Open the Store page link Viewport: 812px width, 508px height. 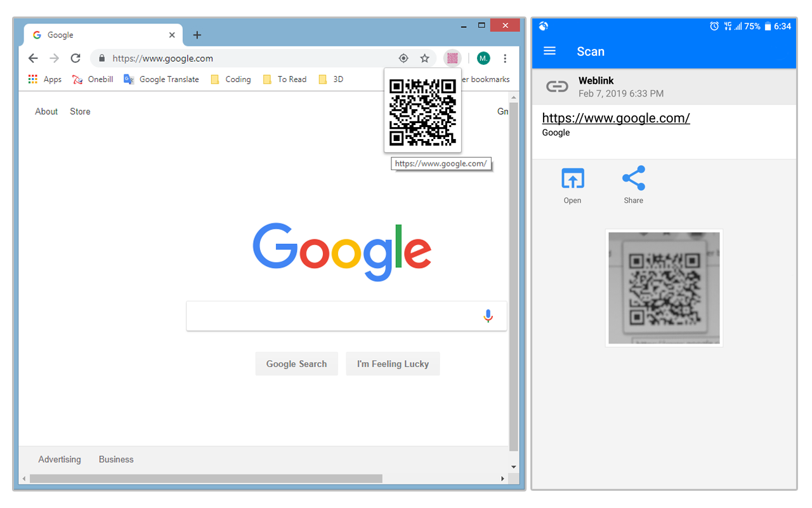tap(79, 111)
